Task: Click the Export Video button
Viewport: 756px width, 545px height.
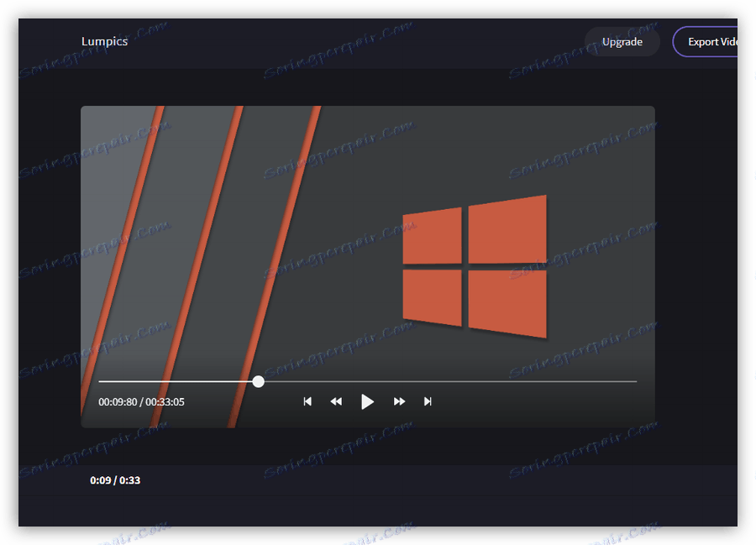Action: pyautogui.click(x=706, y=42)
